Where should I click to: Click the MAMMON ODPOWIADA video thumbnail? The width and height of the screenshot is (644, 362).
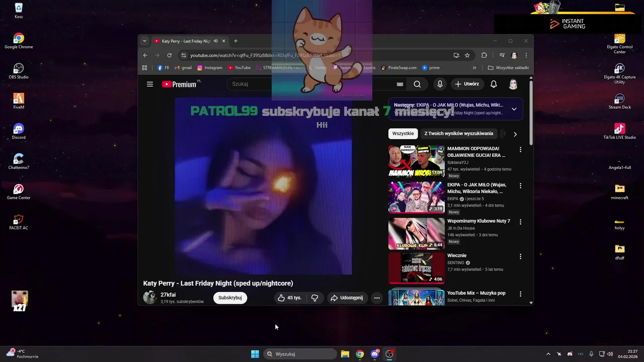click(417, 161)
